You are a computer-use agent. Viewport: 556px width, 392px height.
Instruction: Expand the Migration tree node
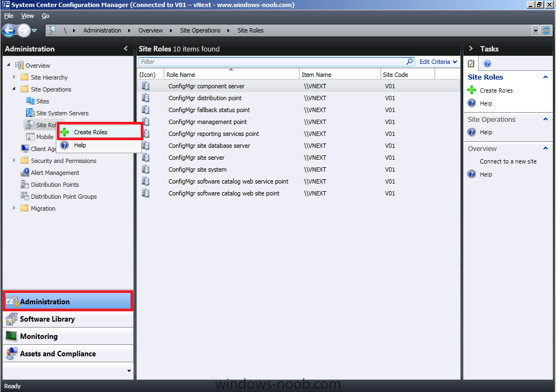[x=14, y=208]
